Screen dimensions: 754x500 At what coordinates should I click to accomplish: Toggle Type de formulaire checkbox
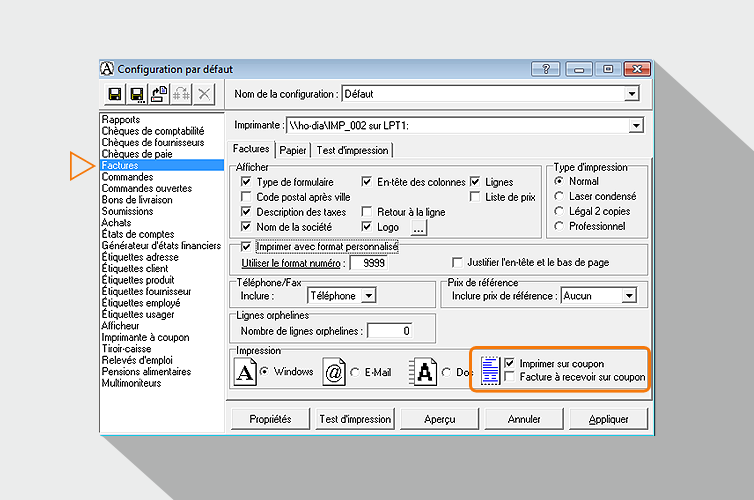[x=246, y=182]
